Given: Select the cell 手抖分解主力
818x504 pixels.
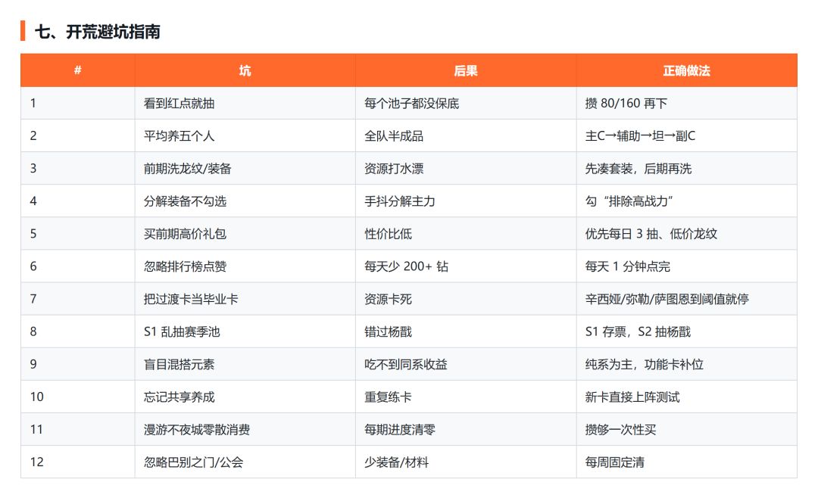Looking at the screenshot, I should [466, 201].
